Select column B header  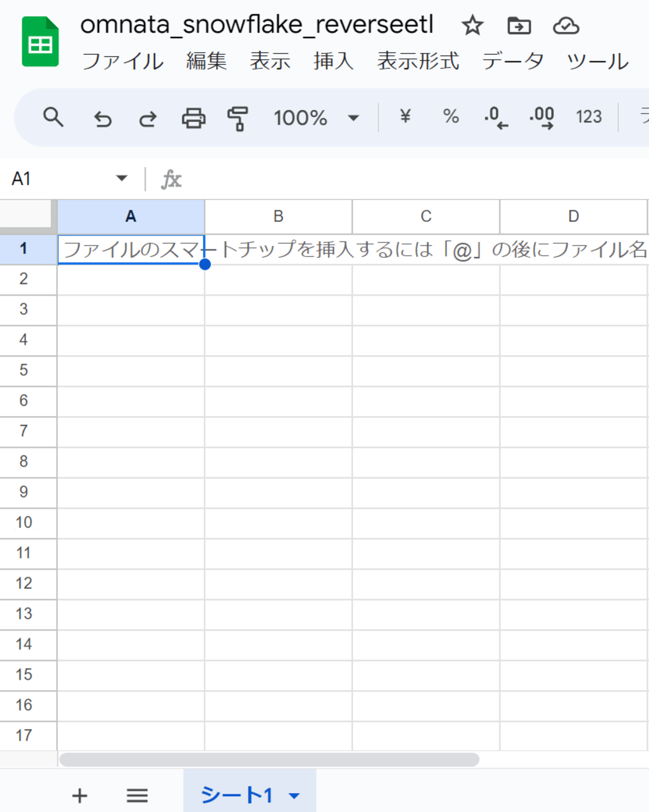click(x=278, y=216)
